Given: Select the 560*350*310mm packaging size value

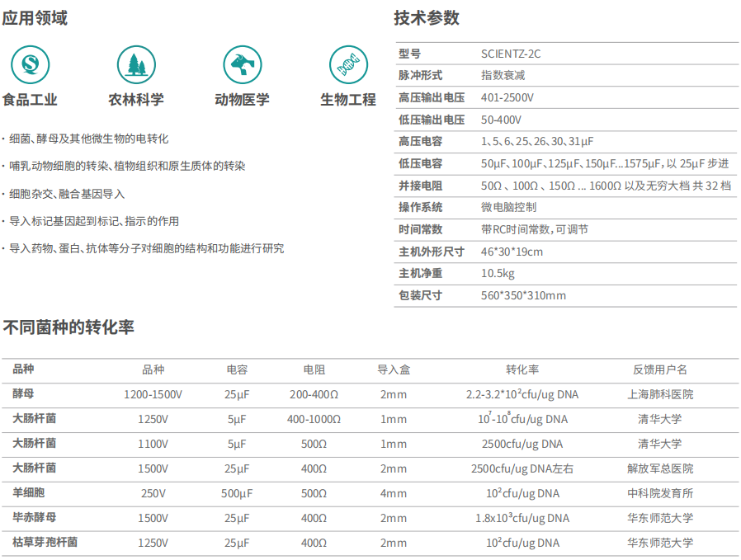Looking at the screenshot, I should point(523,295).
